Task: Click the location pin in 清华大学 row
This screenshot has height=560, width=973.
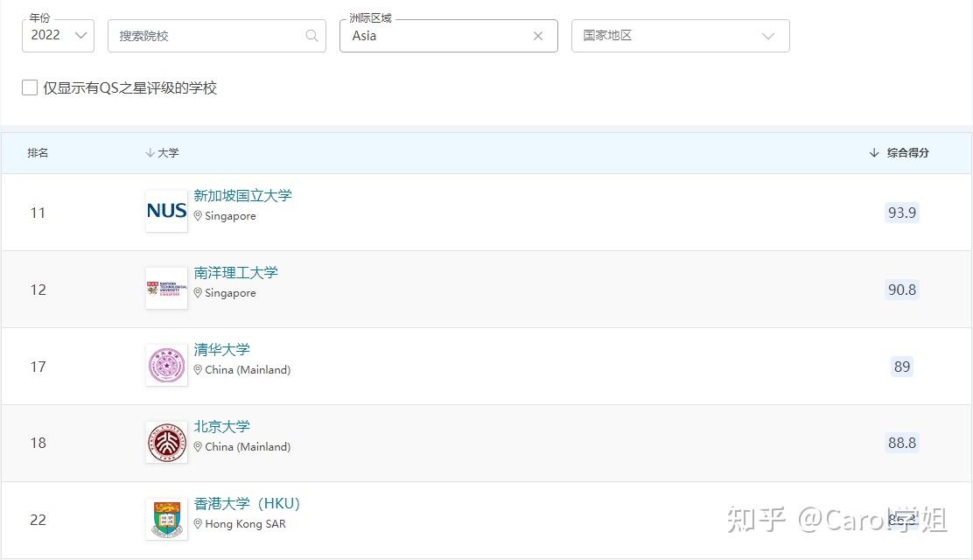Action: 198,369
